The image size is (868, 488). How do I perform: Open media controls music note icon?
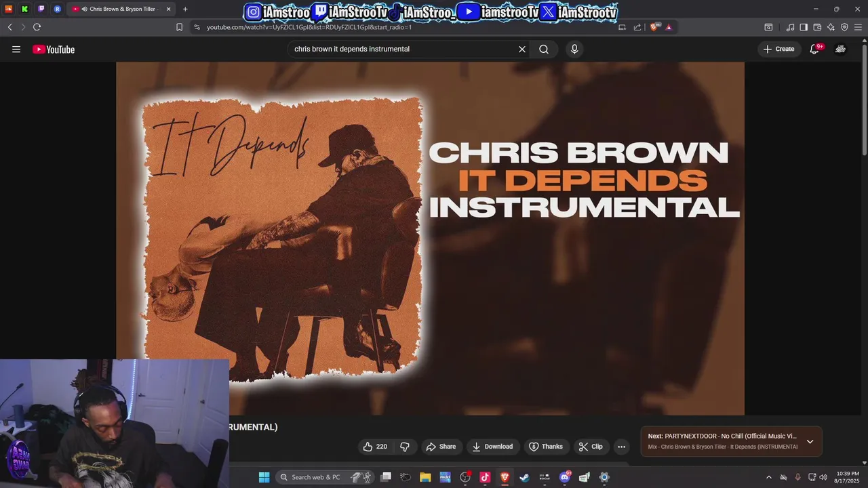click(790, 27)
